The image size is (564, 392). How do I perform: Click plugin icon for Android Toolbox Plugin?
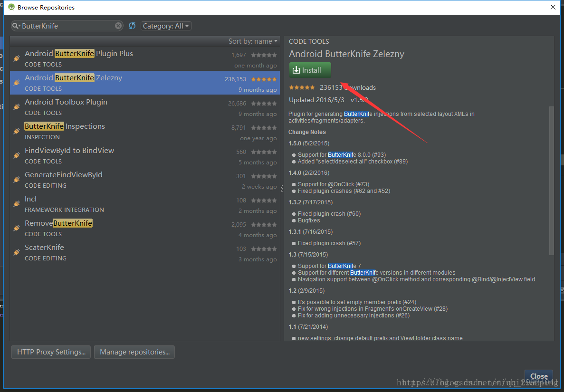tap(17, 107)
